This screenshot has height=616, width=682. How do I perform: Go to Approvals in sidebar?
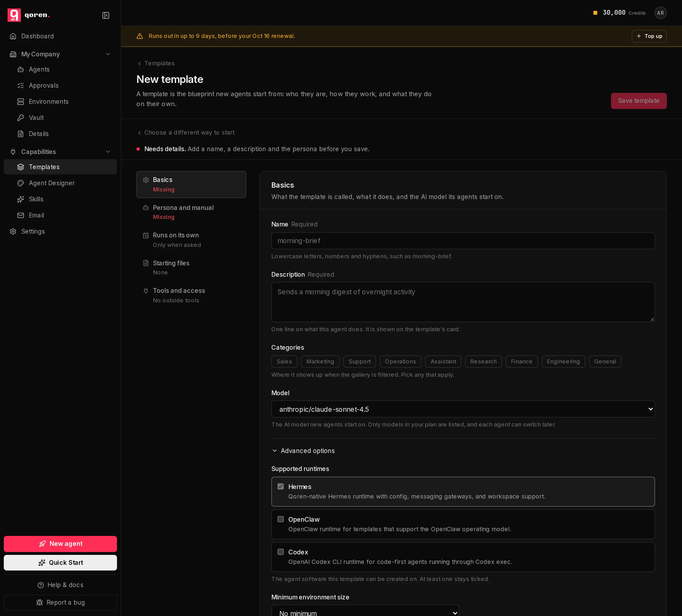coord(60,86)
